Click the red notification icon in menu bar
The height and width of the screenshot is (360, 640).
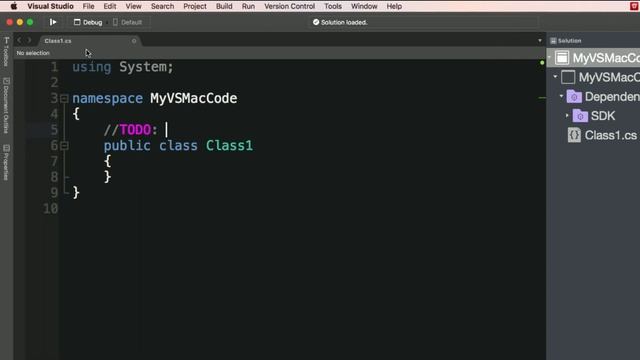(x=634, y=6)
